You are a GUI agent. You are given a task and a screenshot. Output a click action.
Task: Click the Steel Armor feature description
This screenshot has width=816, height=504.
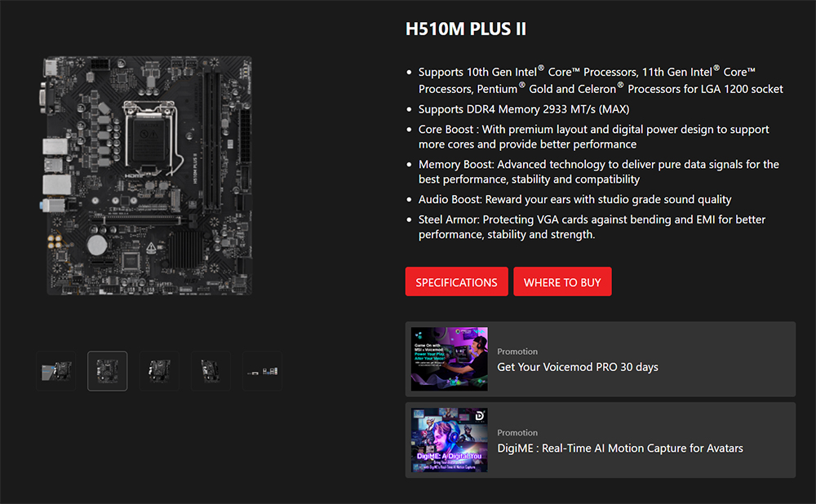coord(592,227)
